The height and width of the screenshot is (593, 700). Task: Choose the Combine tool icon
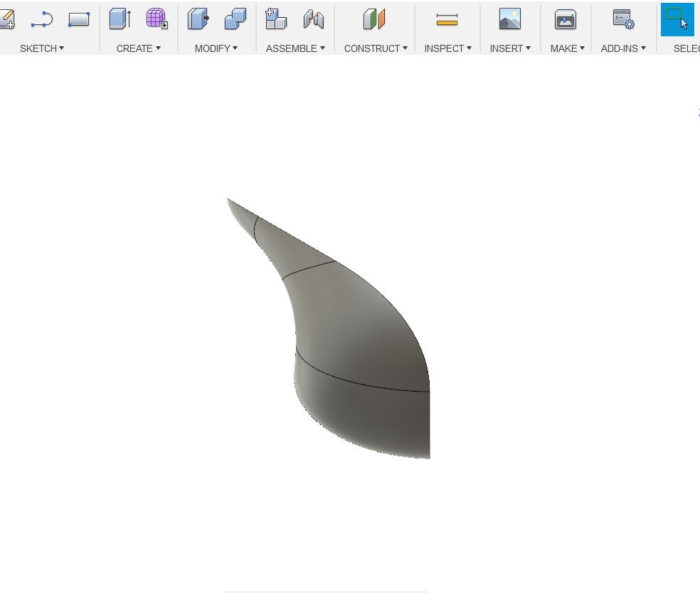[x=235, y=19]
